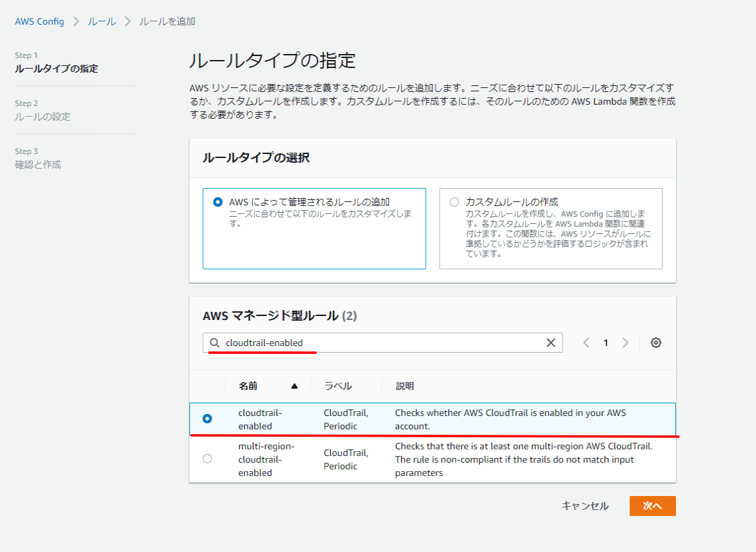This screenshot has height=552, width=756.
Task: Select the cloudtrail-enabled rule radio button
Action: coord(207,419)
